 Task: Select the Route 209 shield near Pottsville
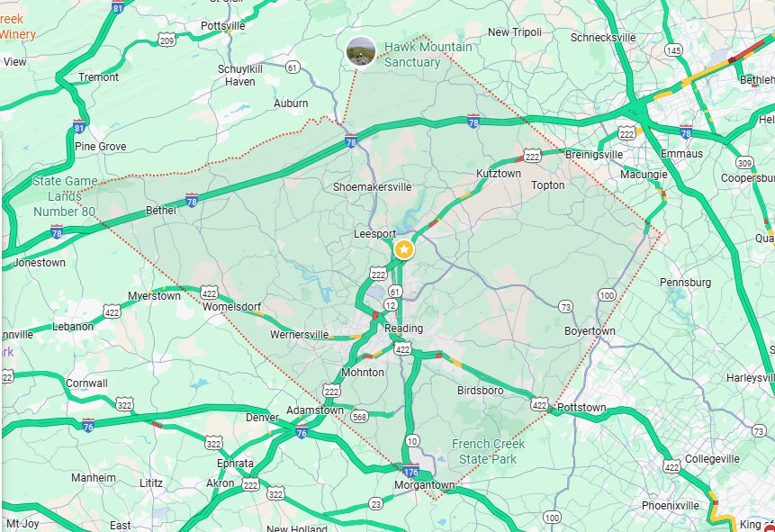[x=167, y=40]
